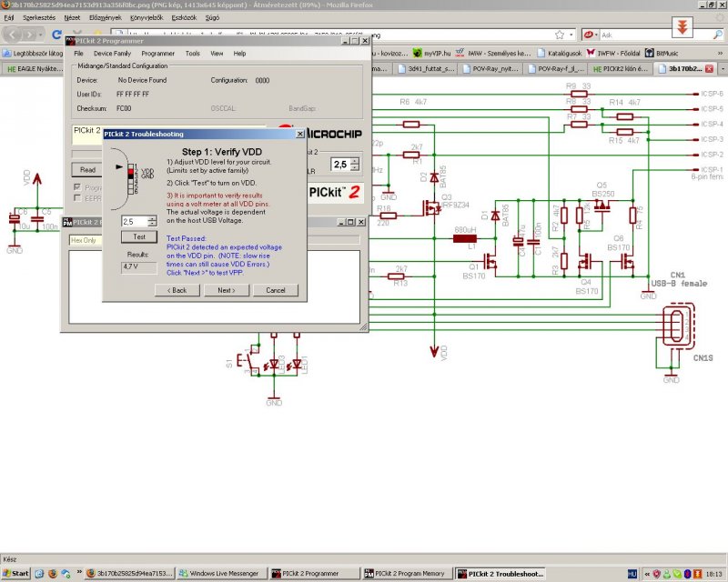Viewport: 728px width, 582px height.
Task: Bookmark this page with the star icon
Action: pyautogui.click(x=560, y=35)
